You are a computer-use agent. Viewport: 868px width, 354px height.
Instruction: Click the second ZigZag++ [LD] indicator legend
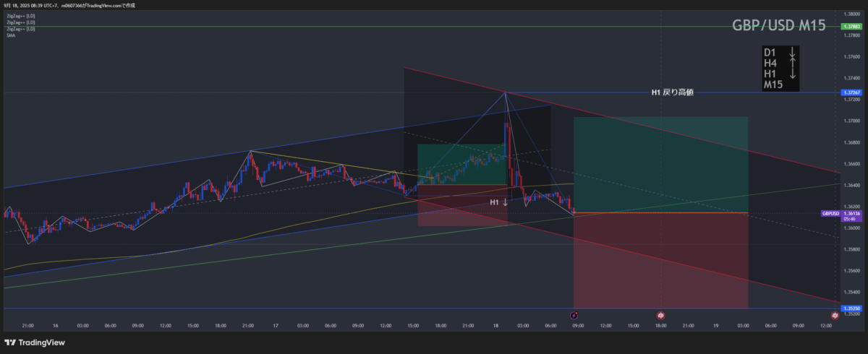pos(20,22)
